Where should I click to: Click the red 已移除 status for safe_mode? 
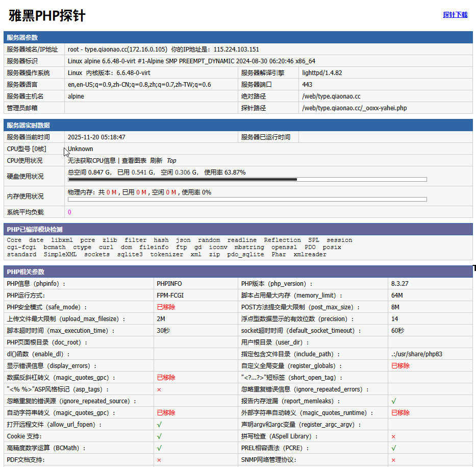tap(166, 307)
